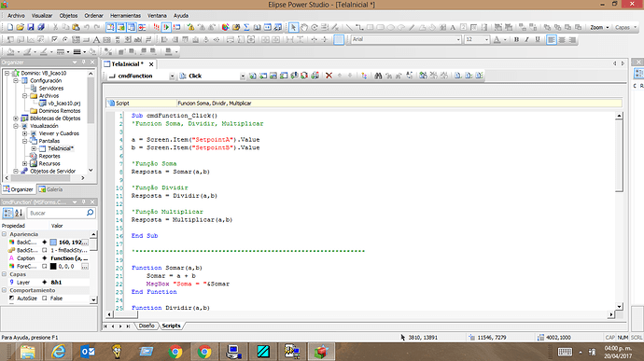Click categorized view icon in properties panel
The width and height of the screenshot is (644, 361).
click(x=7, y=213)
